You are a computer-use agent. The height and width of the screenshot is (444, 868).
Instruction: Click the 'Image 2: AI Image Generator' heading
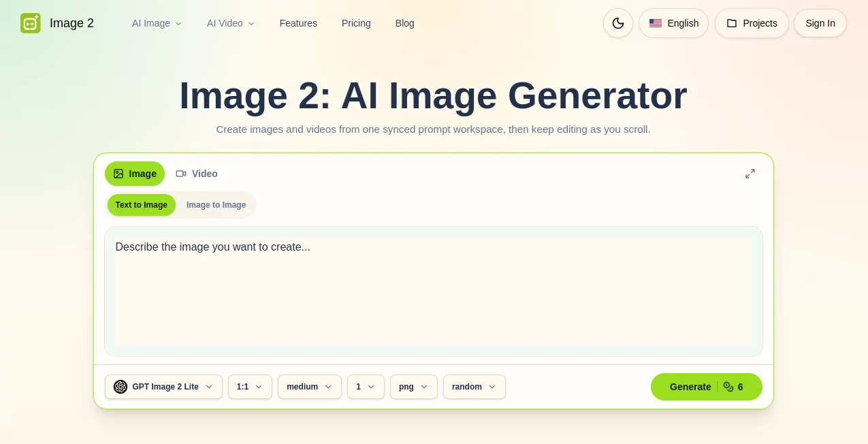[433, 95]
